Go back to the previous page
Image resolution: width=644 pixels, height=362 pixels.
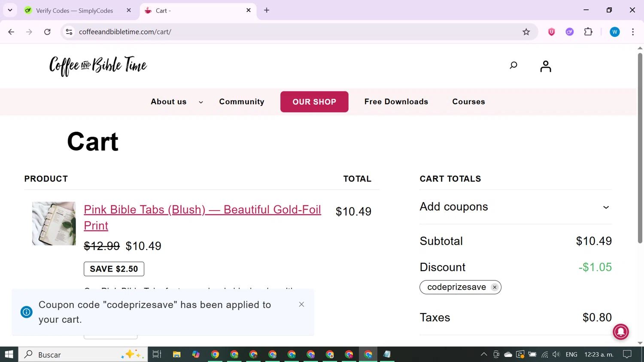[x=11, y=32]
